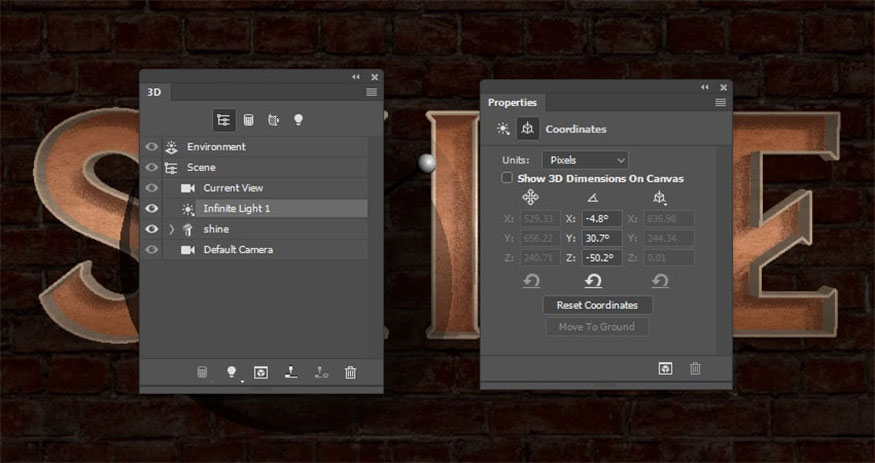
Task: Select the Properties panel tab
Action: point(512,102)
